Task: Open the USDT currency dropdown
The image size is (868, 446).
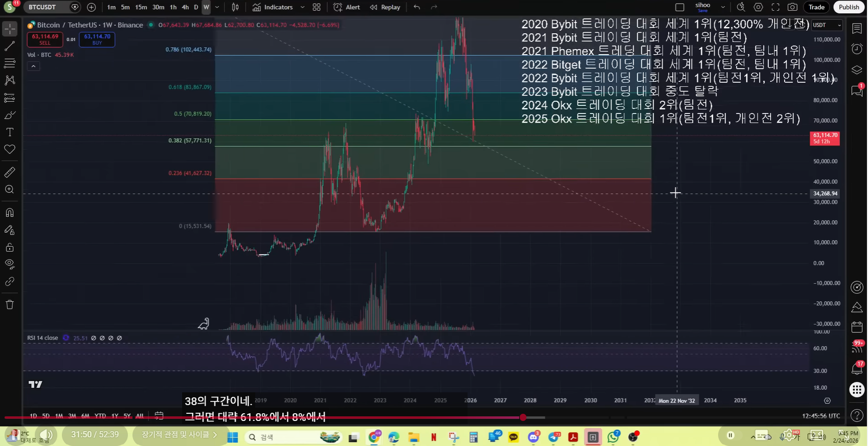Action: 827,25
